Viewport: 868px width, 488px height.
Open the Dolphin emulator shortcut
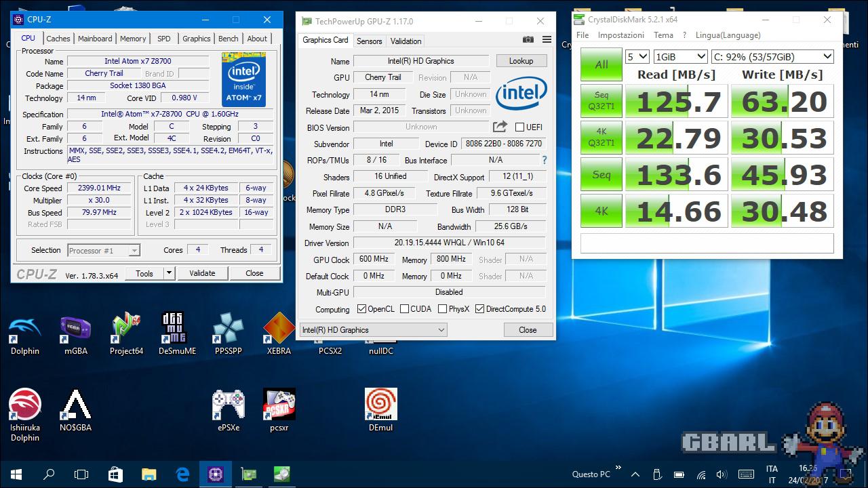25,333
